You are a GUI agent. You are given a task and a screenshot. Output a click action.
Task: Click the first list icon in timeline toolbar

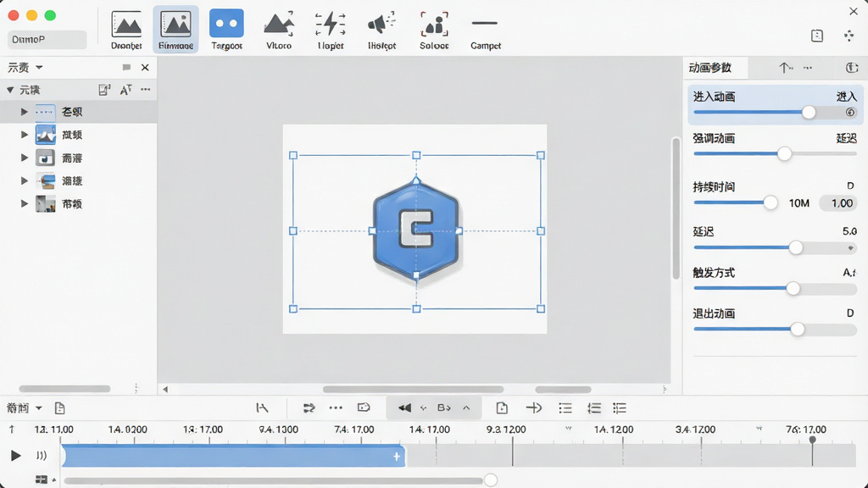(x=565, y=408)
